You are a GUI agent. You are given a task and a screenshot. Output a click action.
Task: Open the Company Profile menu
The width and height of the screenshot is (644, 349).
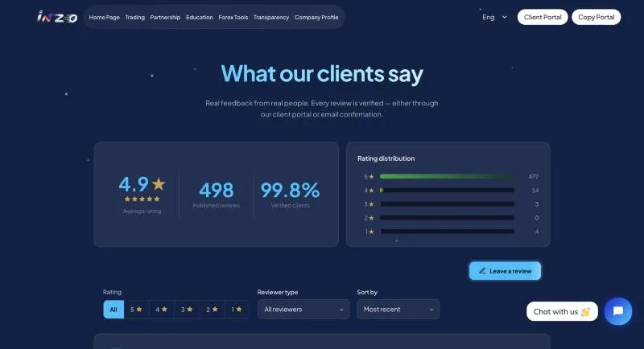[x=316, y=17]
